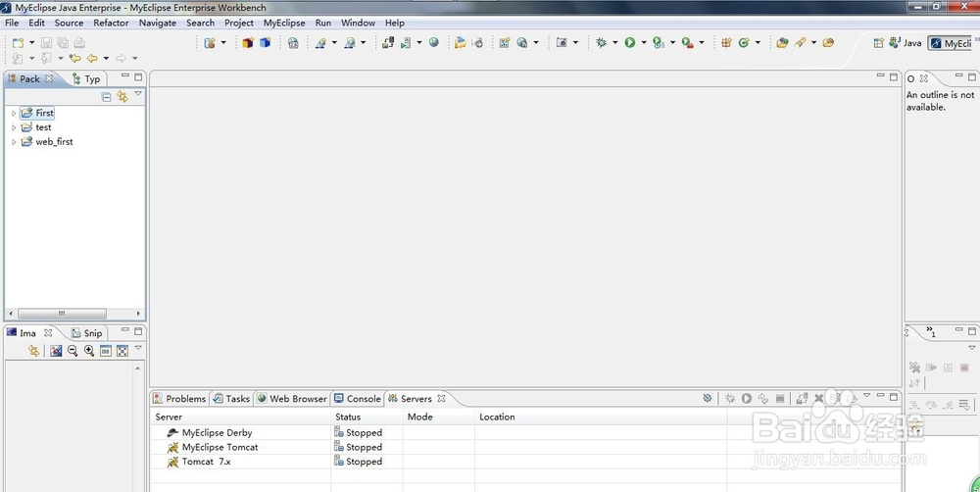
Task: Open the Web Browser tab
Action: (x=292, y=398)
